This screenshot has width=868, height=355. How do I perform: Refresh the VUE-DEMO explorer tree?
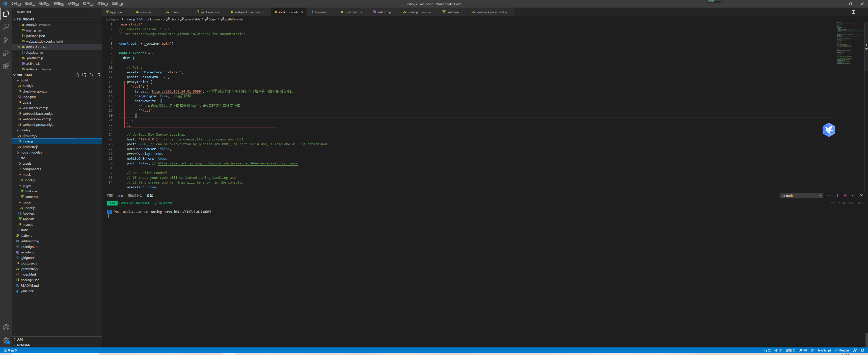[x=91, y=75]
